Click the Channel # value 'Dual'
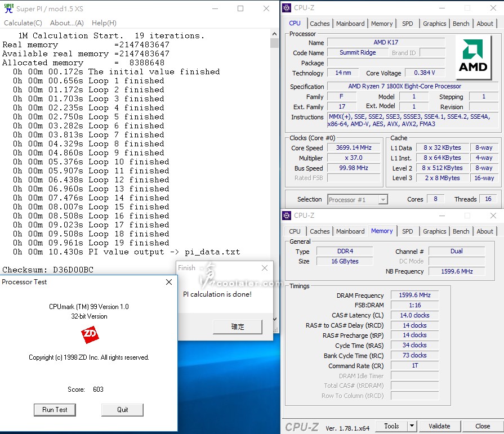 point(457,251)
